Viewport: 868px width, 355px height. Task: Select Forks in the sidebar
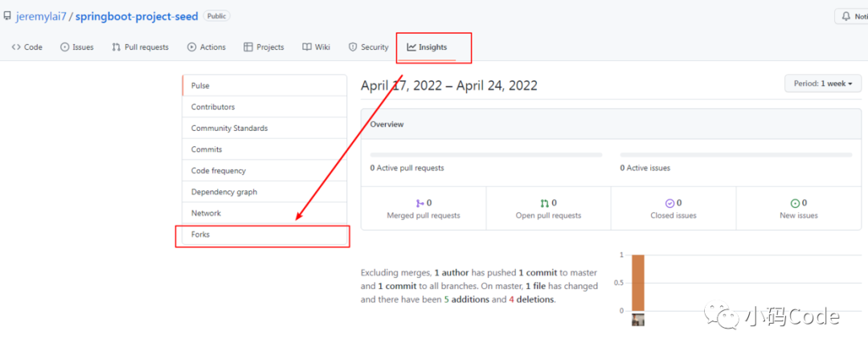tap(264, 235)
